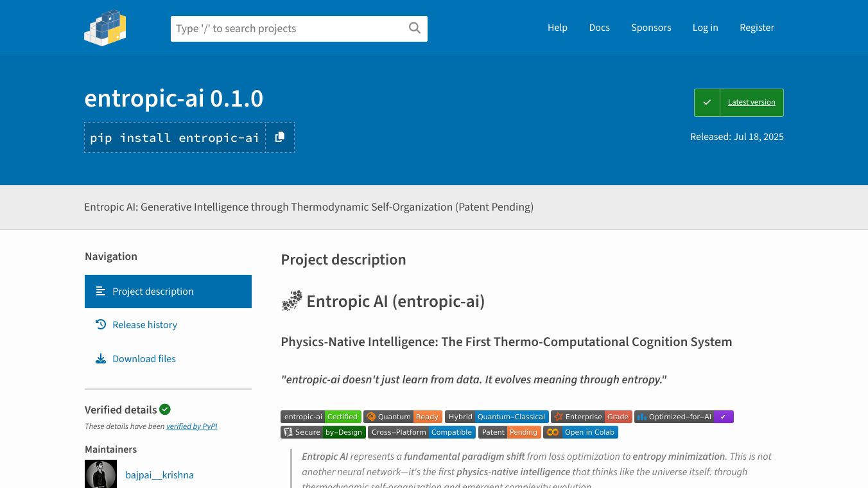Click the green Latest version checkmark

point(707,103)
